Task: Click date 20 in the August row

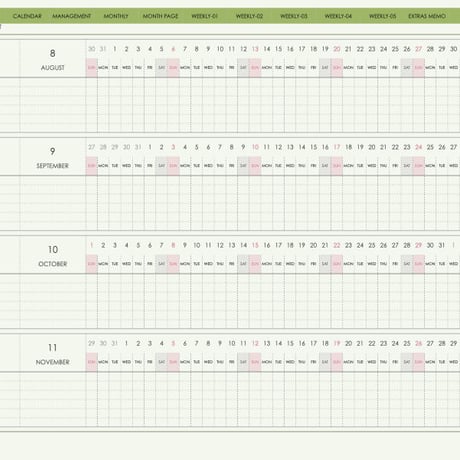Action: click(337, 49)
